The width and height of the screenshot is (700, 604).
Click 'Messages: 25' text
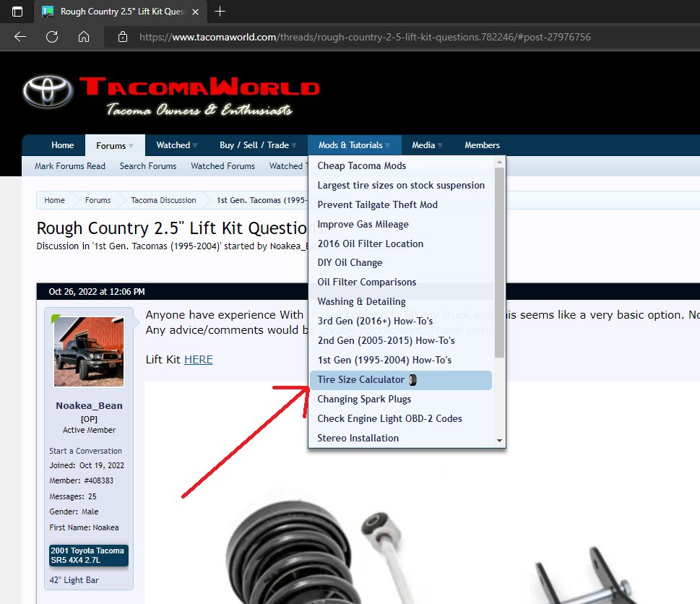[73, 496]
